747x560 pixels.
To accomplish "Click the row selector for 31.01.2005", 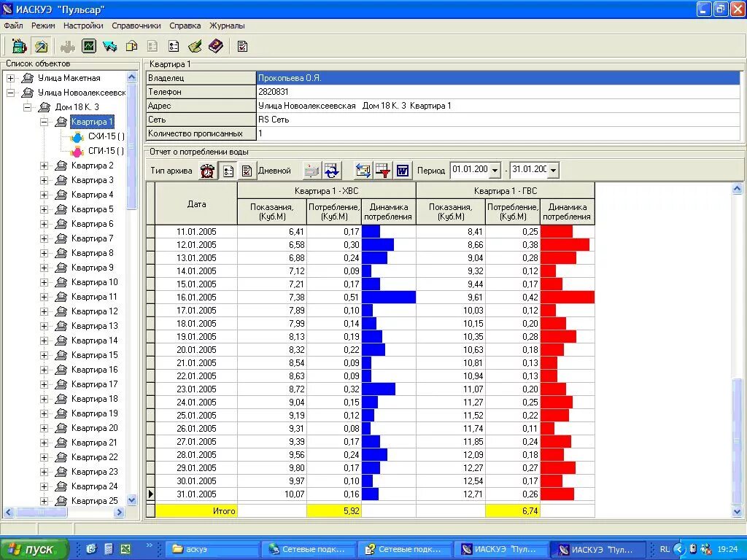I will coord(150,494).
